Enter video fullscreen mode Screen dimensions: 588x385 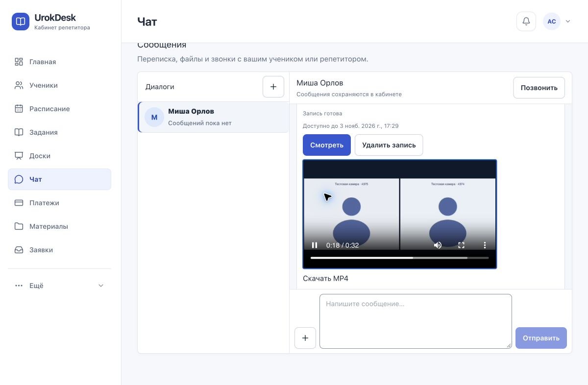click(x=461, y=245)
